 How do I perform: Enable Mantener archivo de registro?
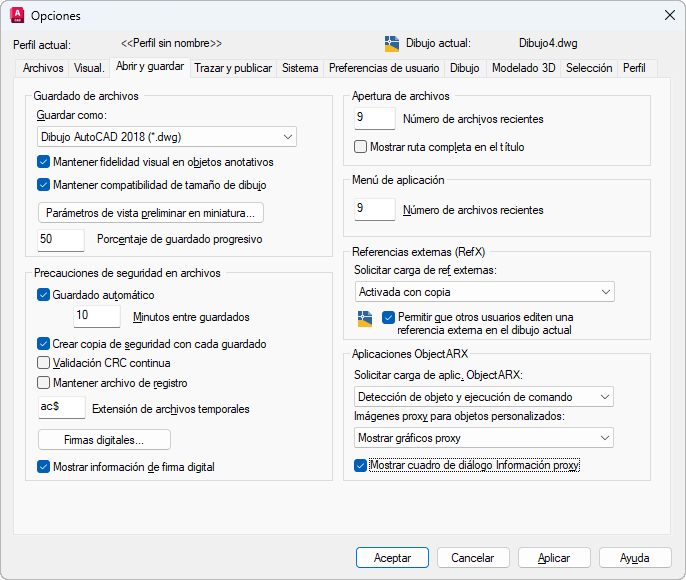click(x=43, y=382)
